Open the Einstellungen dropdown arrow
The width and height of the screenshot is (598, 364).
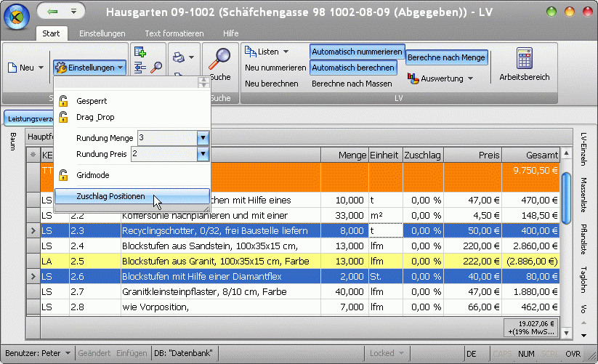(120, 68)
